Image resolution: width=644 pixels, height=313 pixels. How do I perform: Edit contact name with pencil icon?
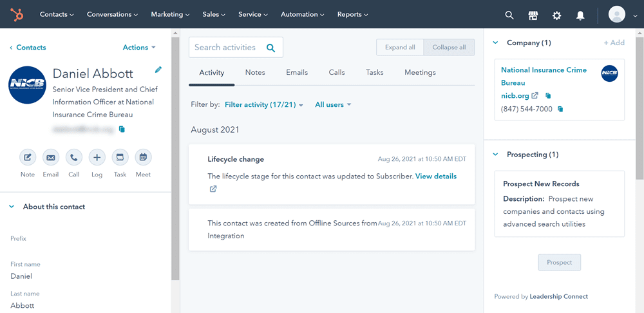coord(158,70)
